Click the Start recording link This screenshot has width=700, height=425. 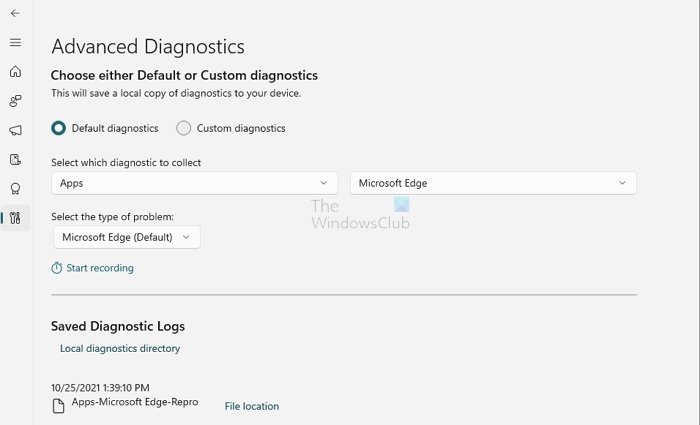pos(99,268)
